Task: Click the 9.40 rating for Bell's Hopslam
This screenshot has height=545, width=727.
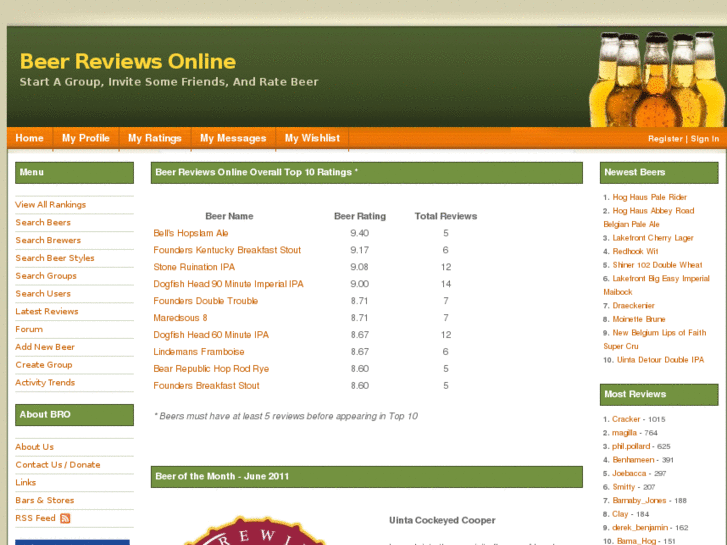Action: pyautogui.click(x=360, y=233)
